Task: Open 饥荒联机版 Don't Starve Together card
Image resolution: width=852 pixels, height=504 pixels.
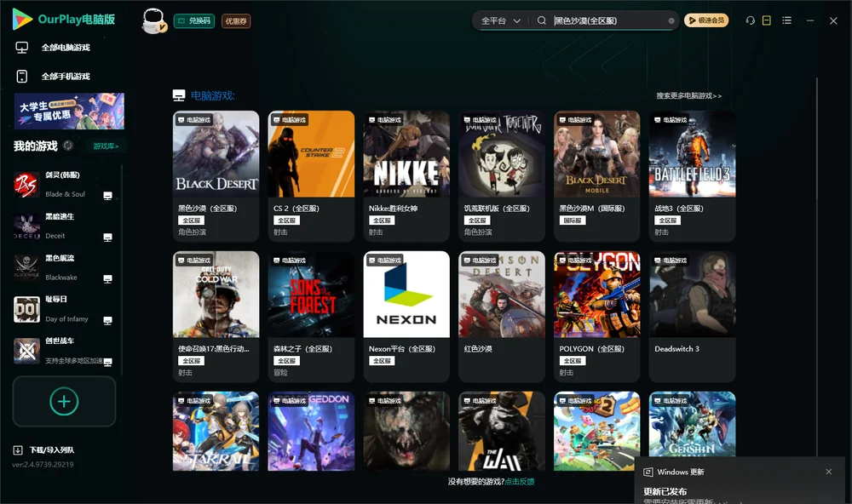Action: pyautogui.click(x=502, y=176)
